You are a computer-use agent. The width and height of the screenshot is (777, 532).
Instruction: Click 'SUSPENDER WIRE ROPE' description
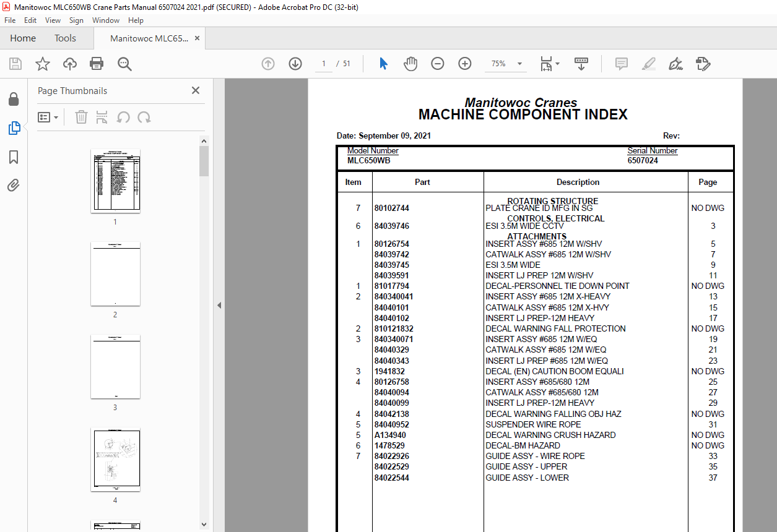click(533, 424)
